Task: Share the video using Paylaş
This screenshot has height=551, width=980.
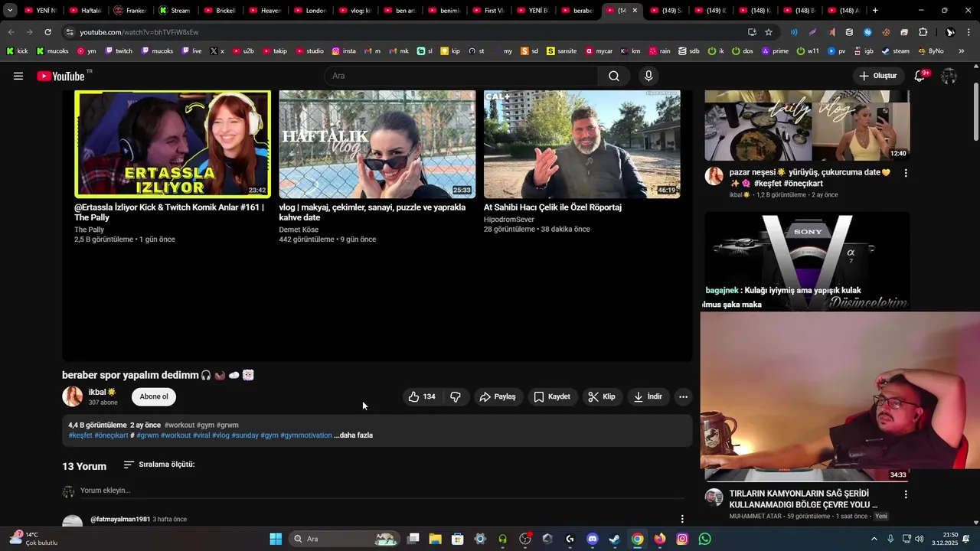Action: point(498,396)
